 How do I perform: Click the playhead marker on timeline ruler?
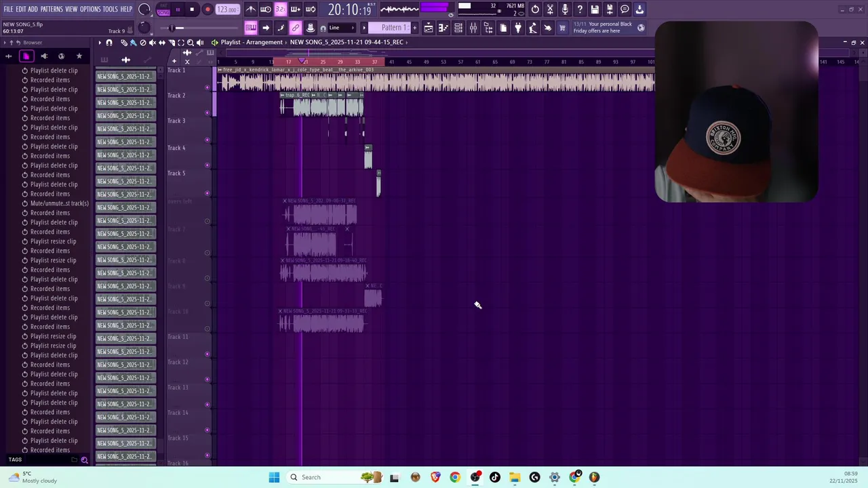point(302,62)
